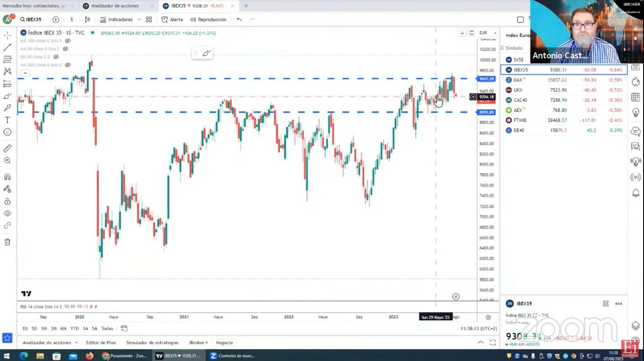Select the DAX row in watchlist
This screenshot has width=644, height=361.
tap(564, 80)
